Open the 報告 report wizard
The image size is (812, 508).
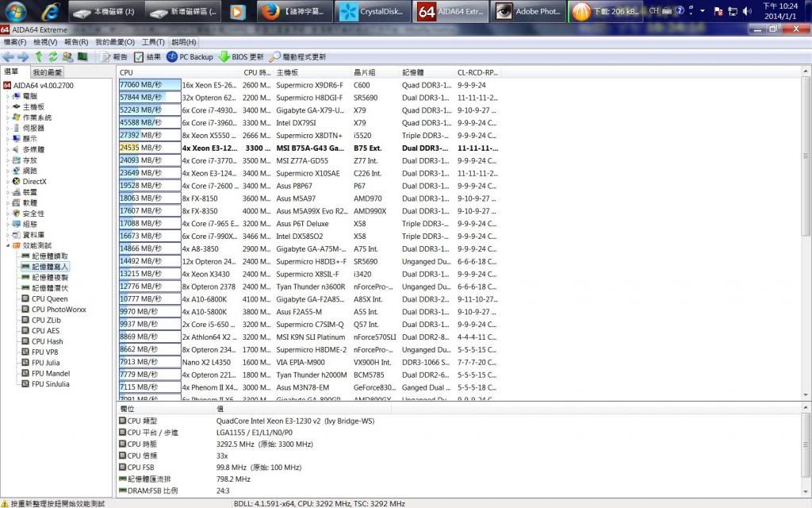pyautogui.click(x=114, y=57)
